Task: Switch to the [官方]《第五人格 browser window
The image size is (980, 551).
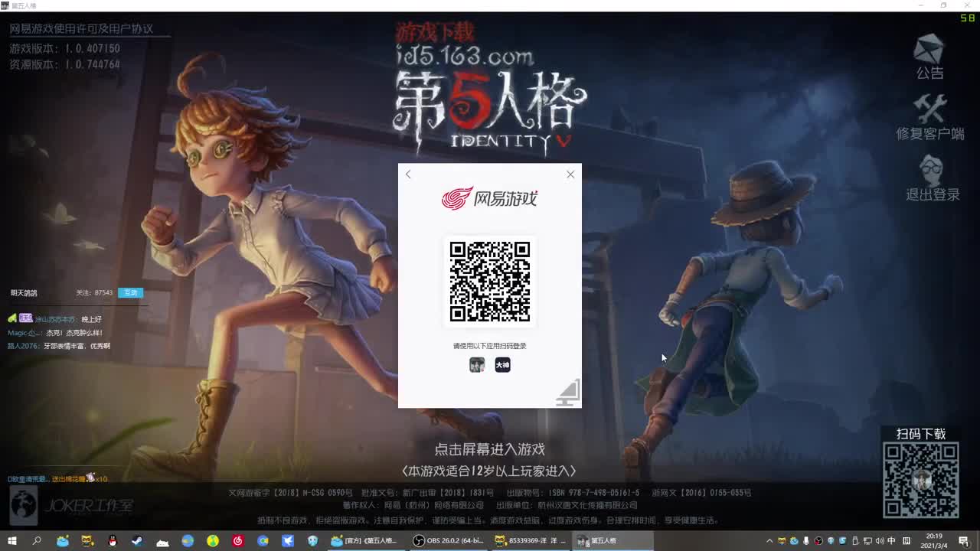Action: click(x=366, y=540)
